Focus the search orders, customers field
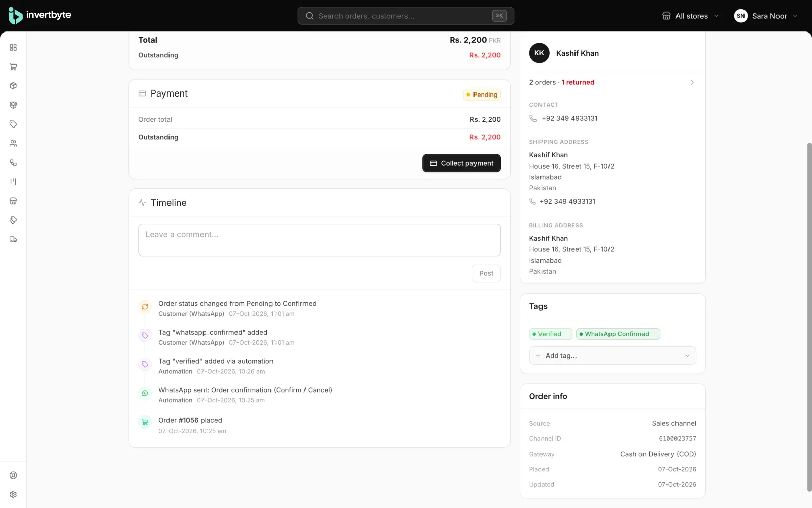 pos(405,16)
